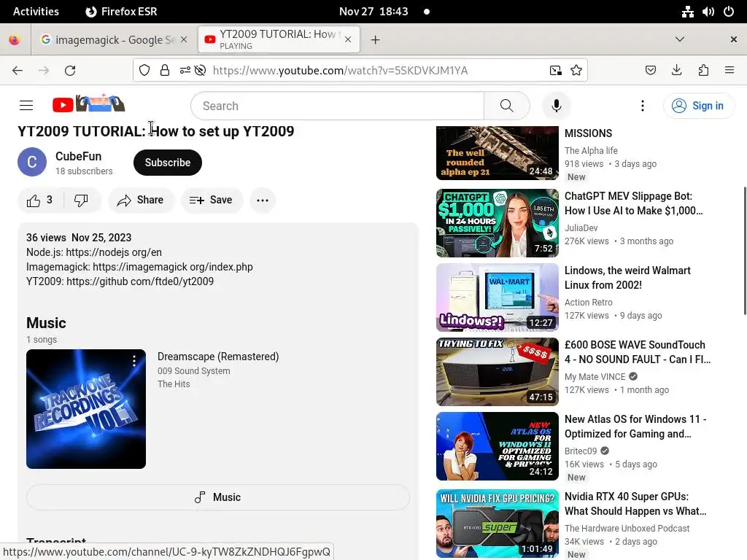Open more actions ellipsis under video
This screenshot has height=560, width=747.
coord(263,200)
